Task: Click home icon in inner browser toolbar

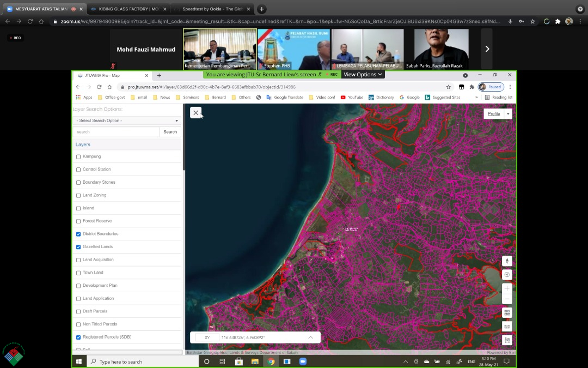Action: [109, 87]
